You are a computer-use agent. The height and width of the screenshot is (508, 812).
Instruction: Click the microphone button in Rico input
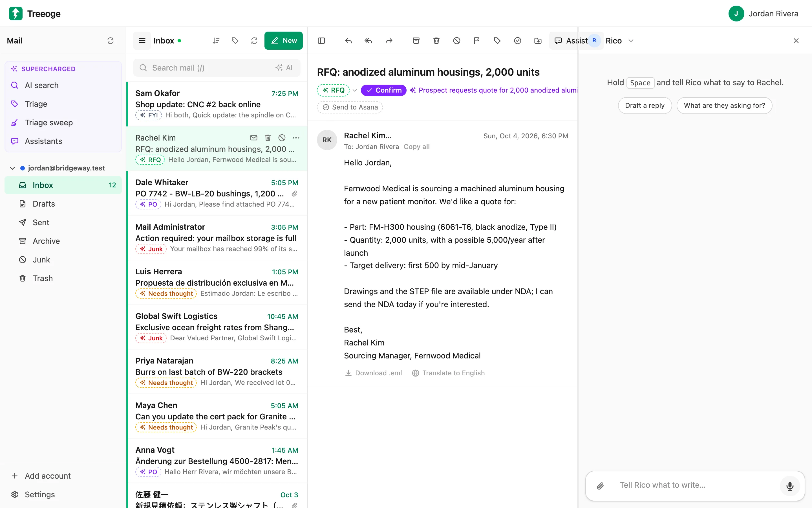[x=790, y=485]
